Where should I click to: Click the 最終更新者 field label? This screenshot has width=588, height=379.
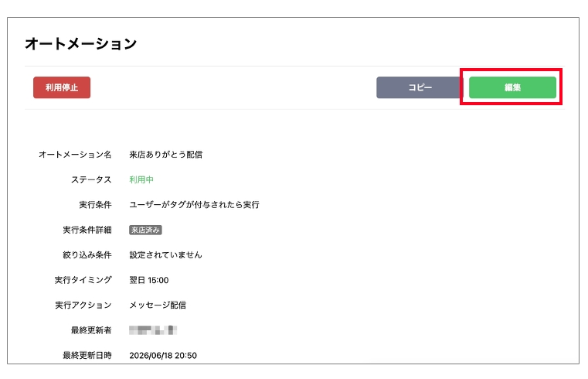91,330
